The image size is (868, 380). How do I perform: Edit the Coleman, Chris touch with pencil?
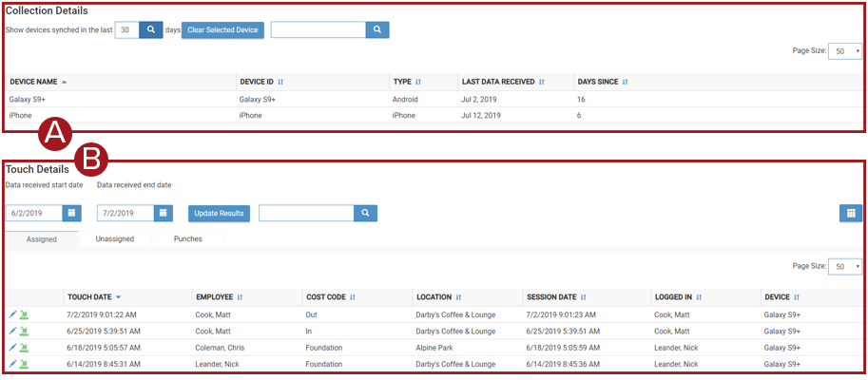point(13,348)
